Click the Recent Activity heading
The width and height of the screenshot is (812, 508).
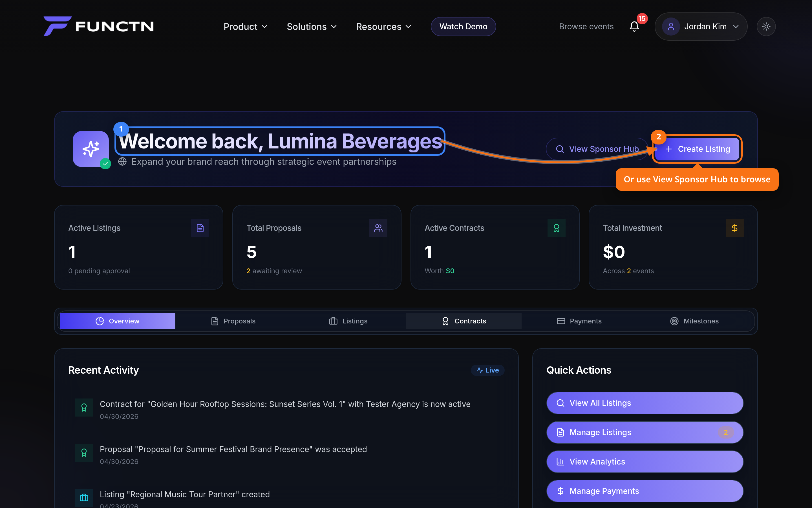click(103, 370)
